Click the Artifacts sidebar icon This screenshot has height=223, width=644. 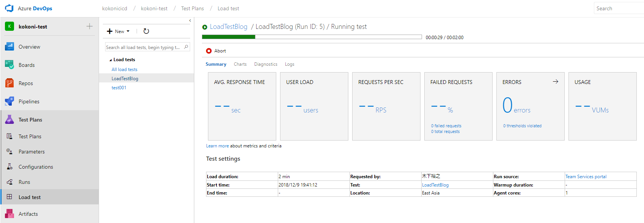pos(9,214)
